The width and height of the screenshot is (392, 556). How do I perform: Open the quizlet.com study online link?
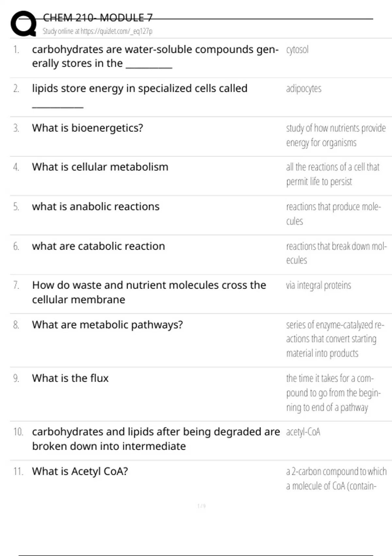click(97, 31)
